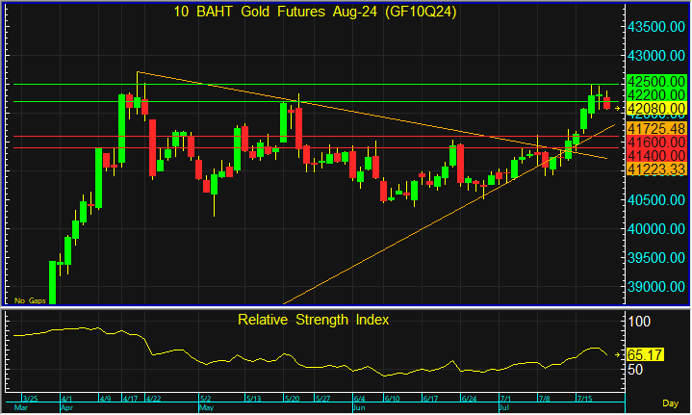692x415 pixels.
Task: Click the 100 level on RSI axis
Action: [639, 322]
